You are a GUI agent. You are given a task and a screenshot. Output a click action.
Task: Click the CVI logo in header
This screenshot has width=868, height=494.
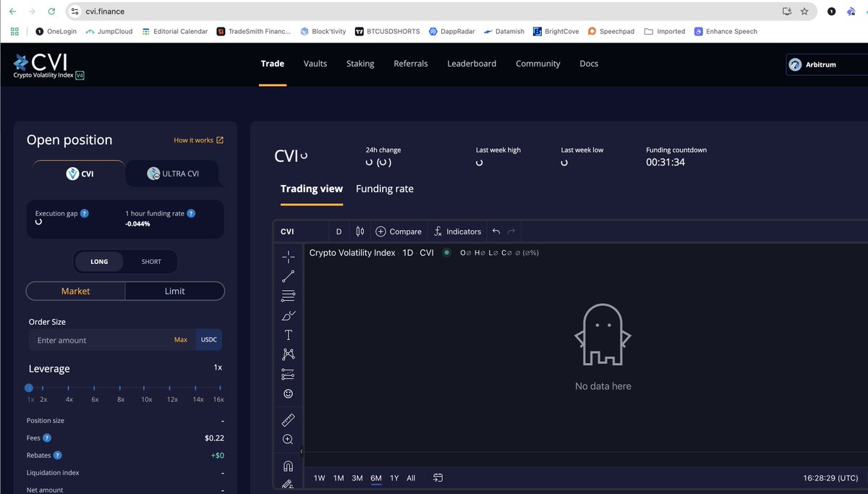click(48, 65)
